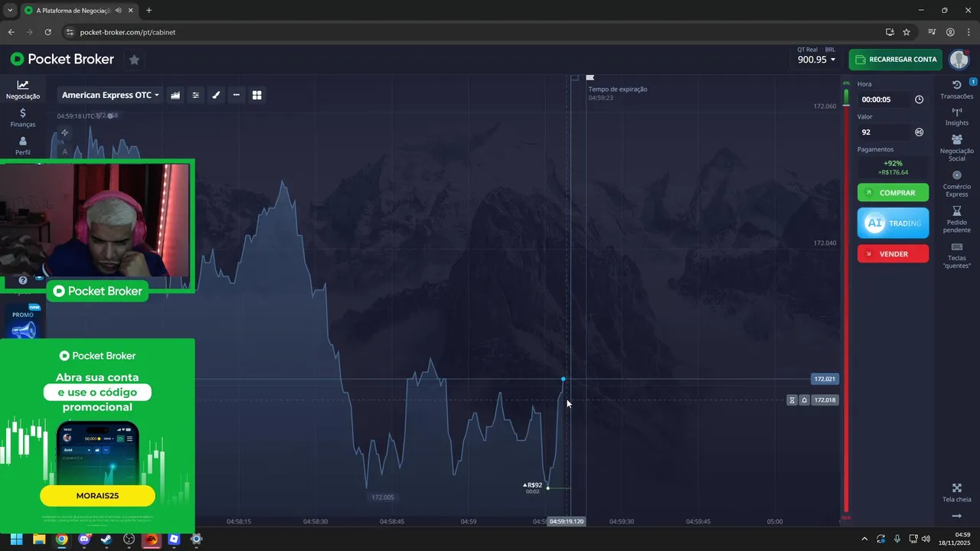Reload the page using the browser refresh button

(x=47, y=32)
